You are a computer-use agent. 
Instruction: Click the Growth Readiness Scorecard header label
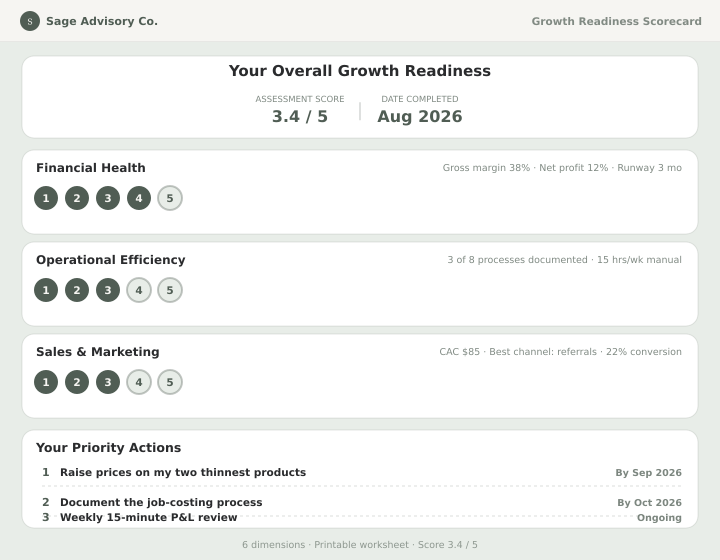click(x=616, y=21)
